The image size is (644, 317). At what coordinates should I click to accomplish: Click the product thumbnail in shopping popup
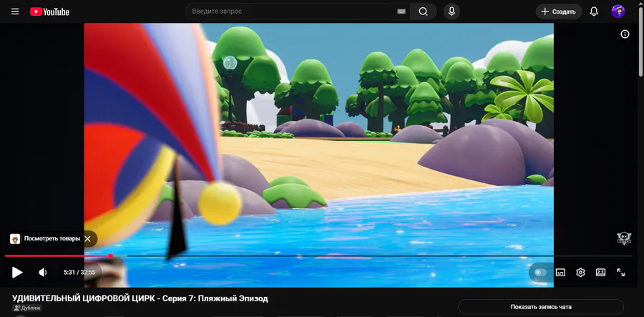(15, 239)
